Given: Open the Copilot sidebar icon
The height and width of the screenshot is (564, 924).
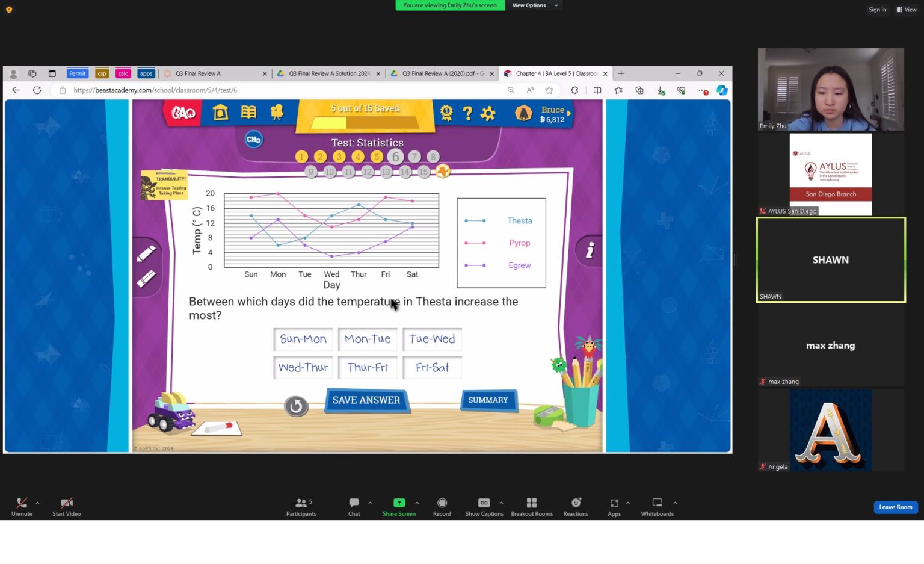Looking at the screenshot, I should coord(722,90).
